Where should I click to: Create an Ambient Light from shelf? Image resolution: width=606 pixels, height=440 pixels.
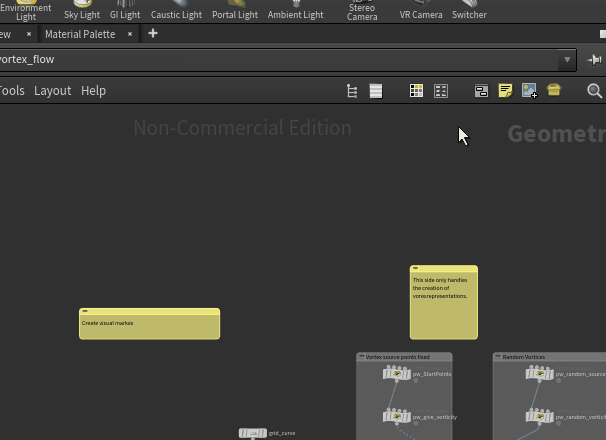pos(295,10)
